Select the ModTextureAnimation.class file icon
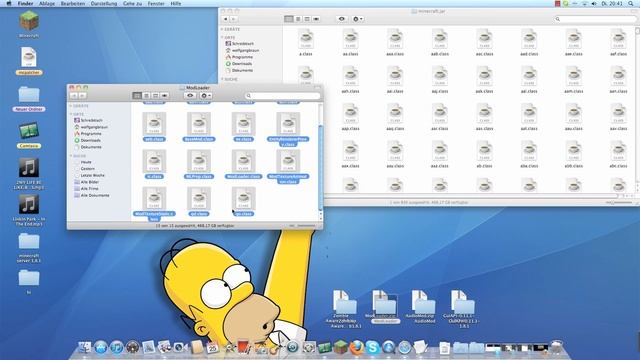Image resolution: width=640 pixels, height=360 pixels. [288, 161]
